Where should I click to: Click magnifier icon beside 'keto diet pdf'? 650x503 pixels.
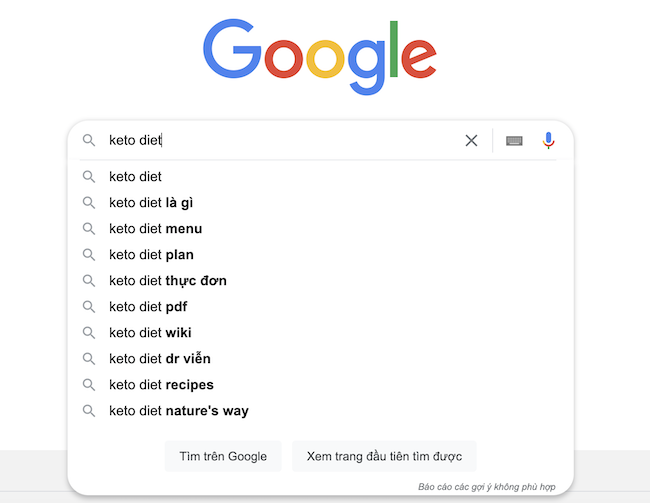coord(89,307)
